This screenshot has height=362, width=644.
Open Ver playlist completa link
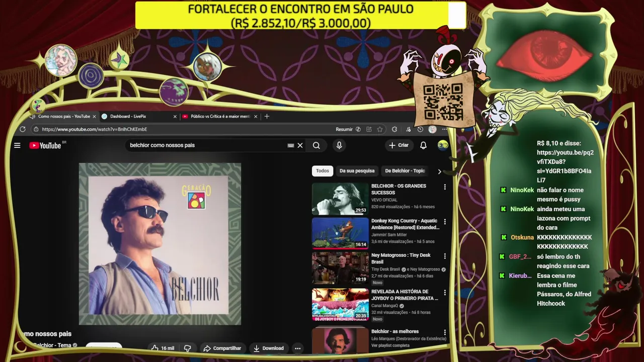pyautogui.click(x=390, y=345)
